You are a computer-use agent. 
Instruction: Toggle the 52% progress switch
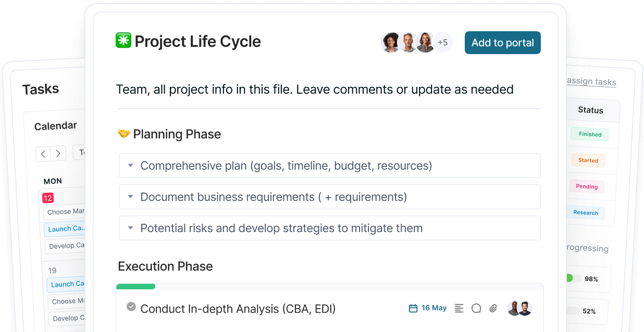coord(573,311)
